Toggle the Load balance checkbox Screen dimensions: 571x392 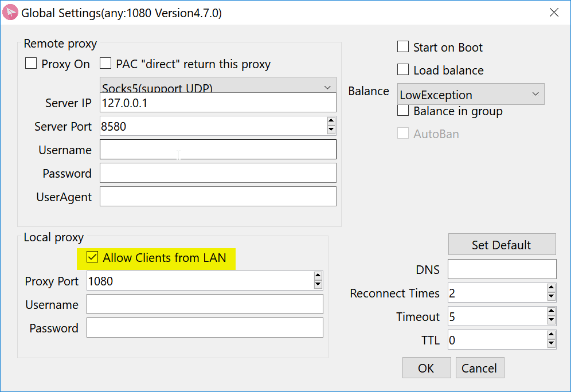pos(404,70)
